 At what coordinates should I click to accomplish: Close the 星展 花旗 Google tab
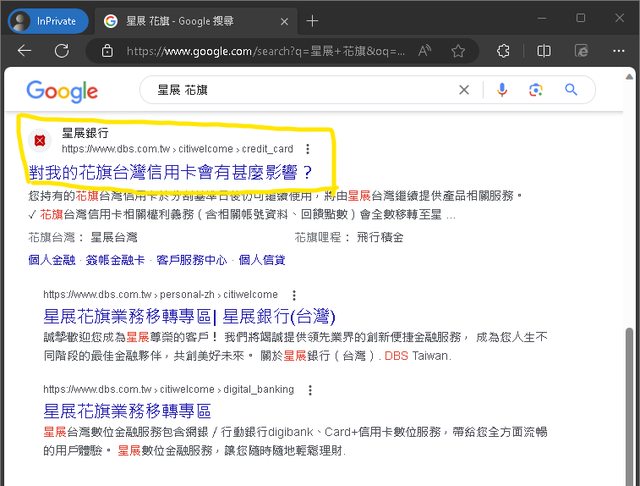(283, 20)
